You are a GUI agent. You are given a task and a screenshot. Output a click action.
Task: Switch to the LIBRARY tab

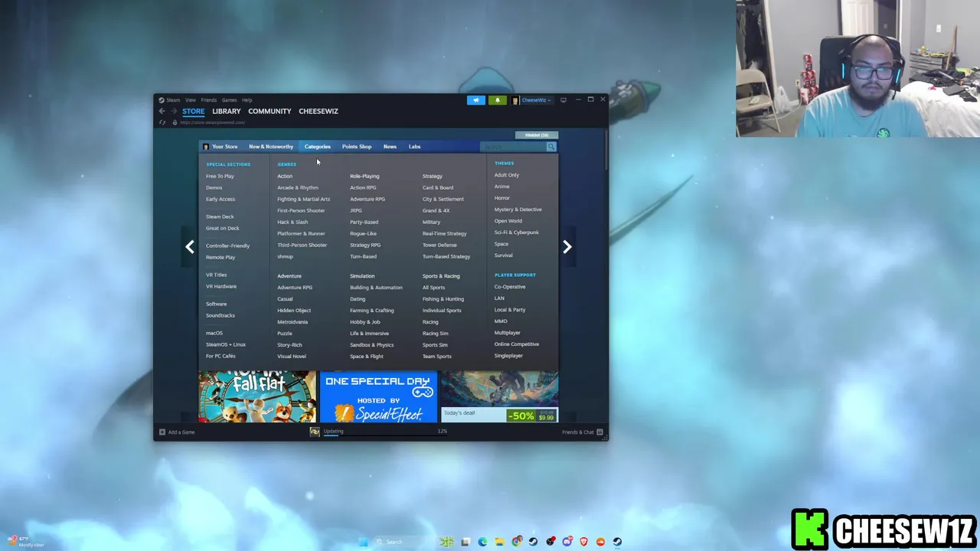tap(227, 111)
